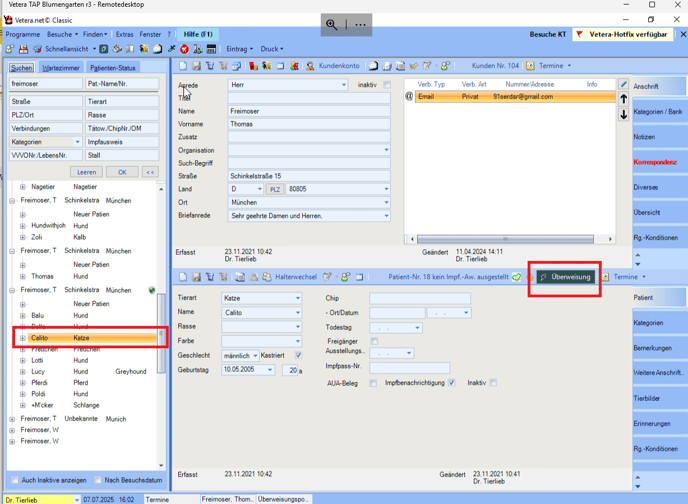Toggle the AUA-Beleg checkbox

[373, 383]
